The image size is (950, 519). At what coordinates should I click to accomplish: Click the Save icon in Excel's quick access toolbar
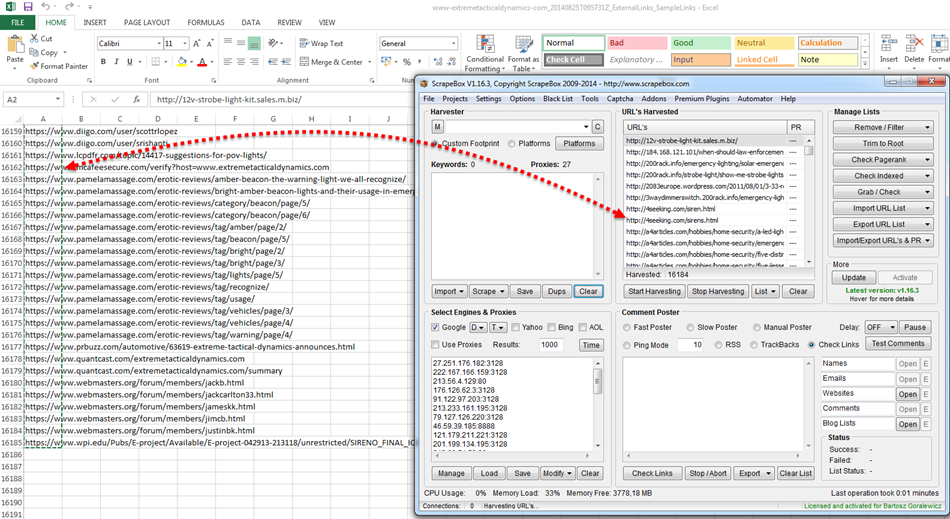28,7
